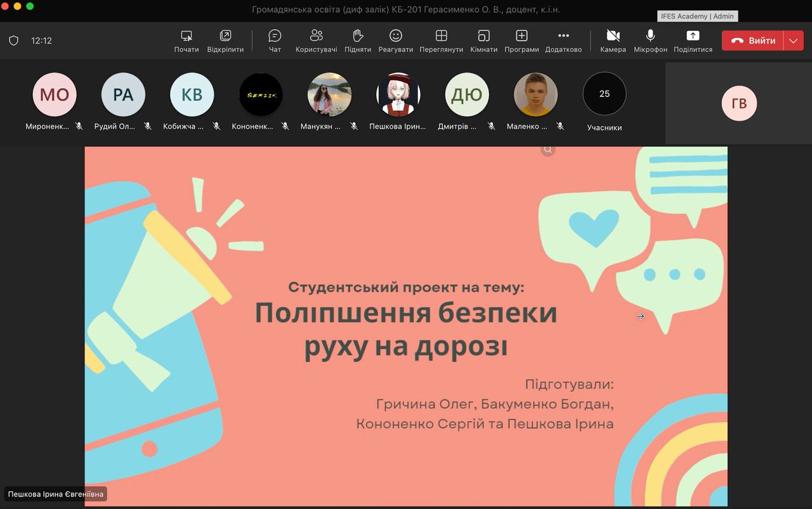This screenshot has height=509, width=812.
Task: Click the magnifier zoom icon on slide
Action: [x=548, y=150]
